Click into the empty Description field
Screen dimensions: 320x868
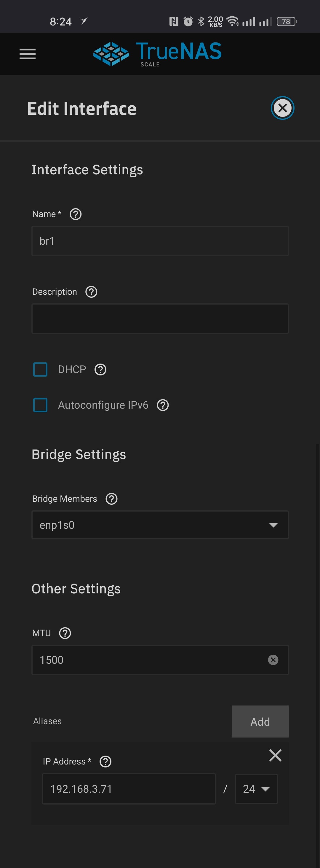click(160, 319)
